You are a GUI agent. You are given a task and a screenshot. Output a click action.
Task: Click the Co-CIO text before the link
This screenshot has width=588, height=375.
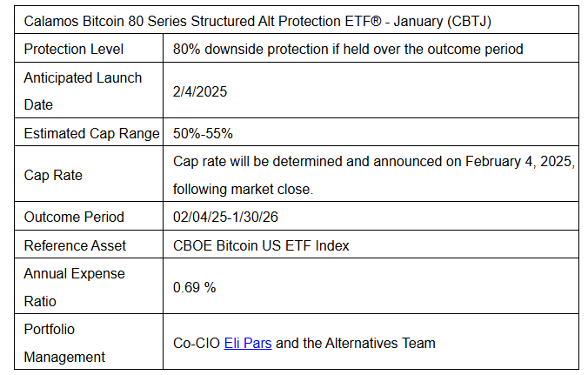coord(197,343)
